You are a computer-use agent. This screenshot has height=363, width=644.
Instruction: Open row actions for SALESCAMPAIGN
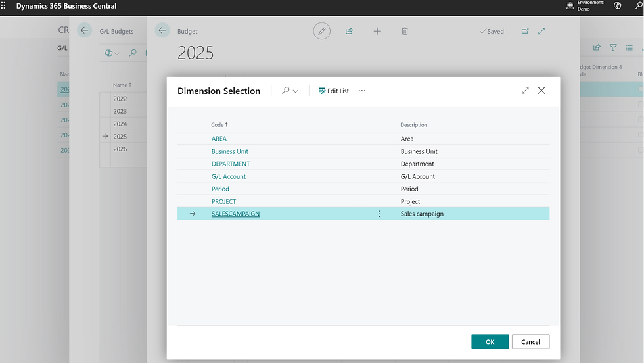pyautogui.click(x=379, y=214)
